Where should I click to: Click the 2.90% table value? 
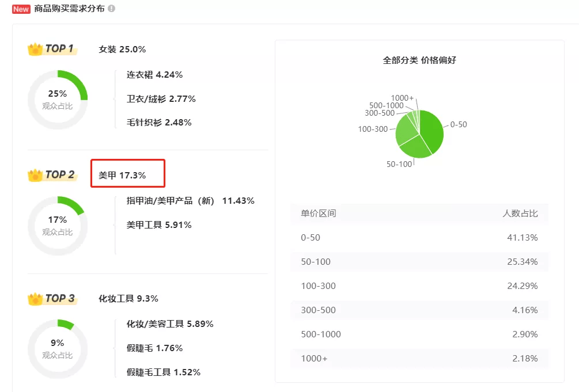pos(525,334)
